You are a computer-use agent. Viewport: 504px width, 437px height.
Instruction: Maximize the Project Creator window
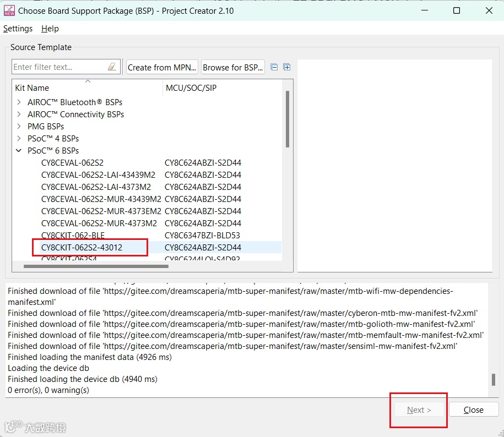click(457, 10)
